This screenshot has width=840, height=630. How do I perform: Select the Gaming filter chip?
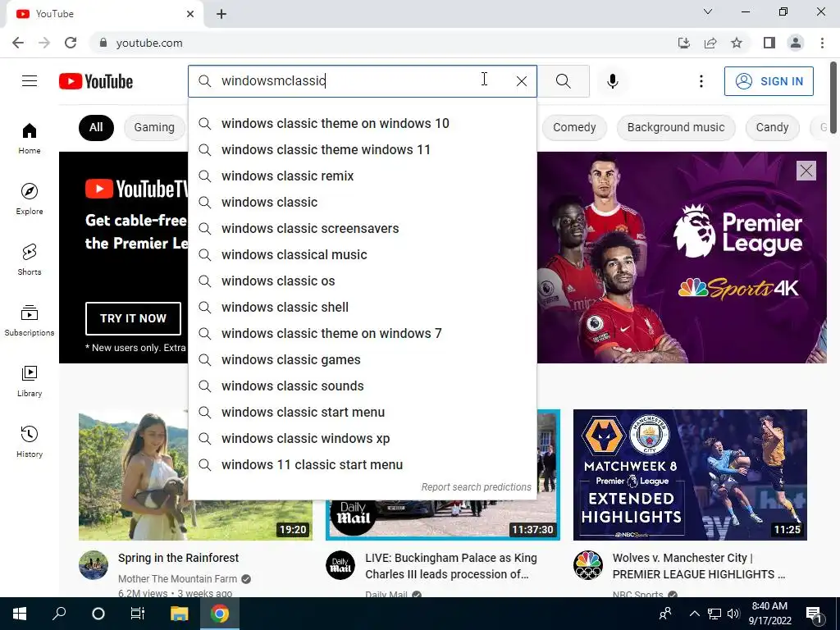click(154, 127)
